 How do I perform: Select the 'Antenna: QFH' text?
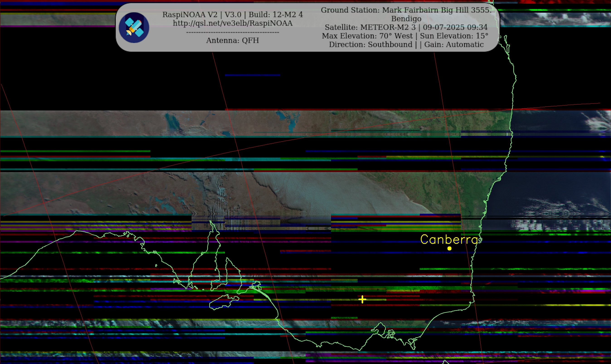click(232, 41)
